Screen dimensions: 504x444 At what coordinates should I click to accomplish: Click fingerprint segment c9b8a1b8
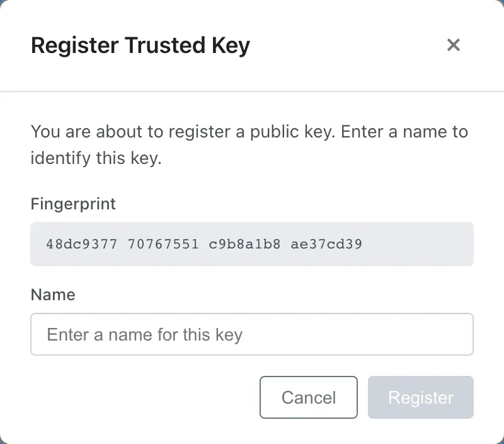tap(245, 243)
